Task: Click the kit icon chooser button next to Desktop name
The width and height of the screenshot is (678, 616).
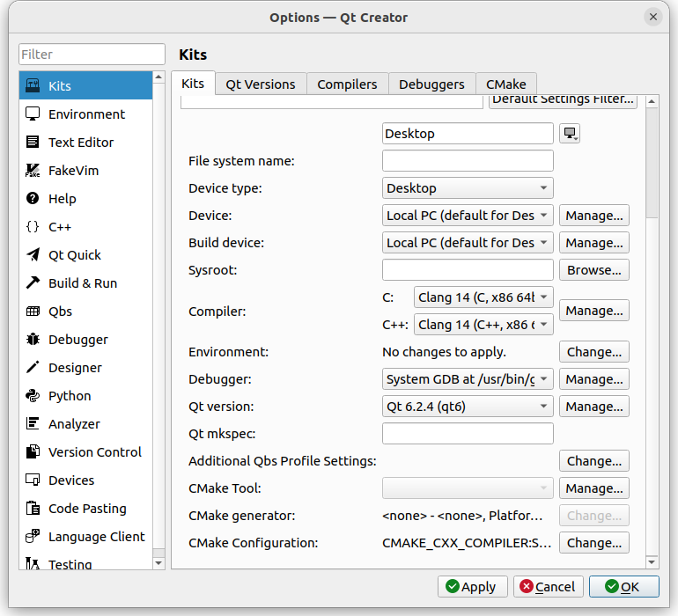Action: 570,133
